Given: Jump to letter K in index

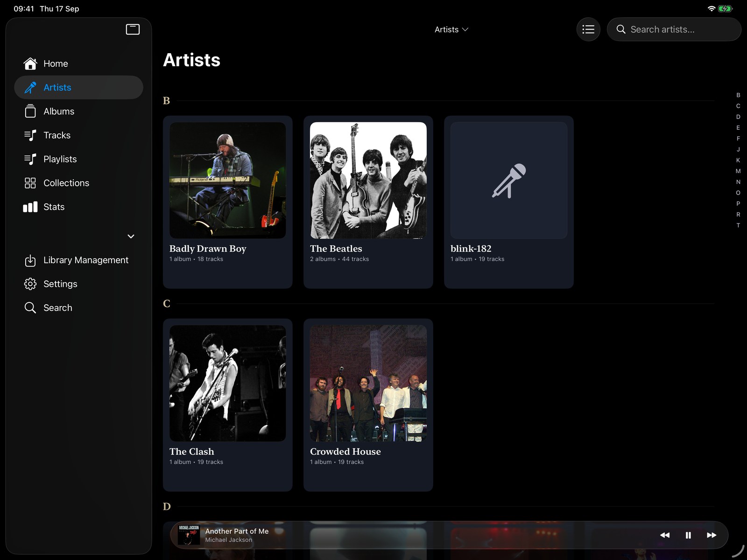Looking at the screenshot, I should pos(738,160).
